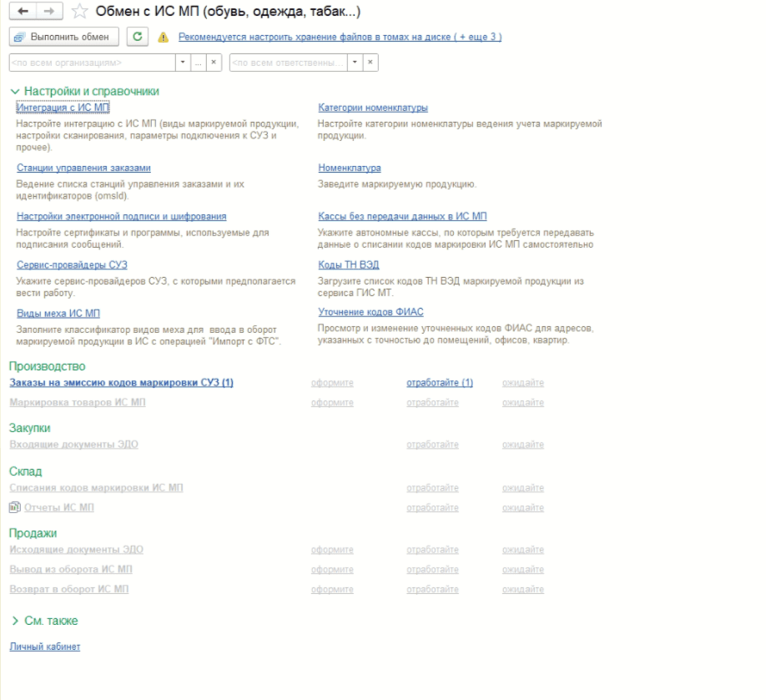Click the green refresh icon button

tap(138, 37)
